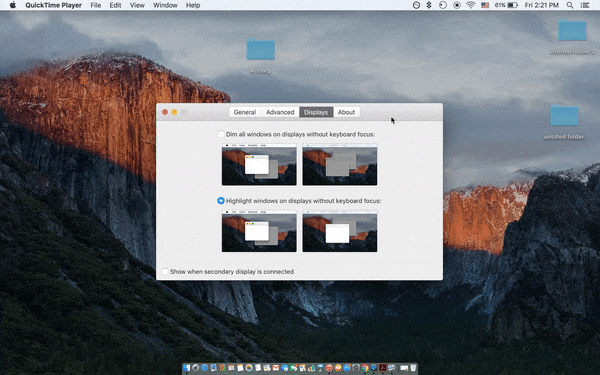This screenshot has height=375, width=600.
Task: Open the Window menu
Action: coord(165,5)
